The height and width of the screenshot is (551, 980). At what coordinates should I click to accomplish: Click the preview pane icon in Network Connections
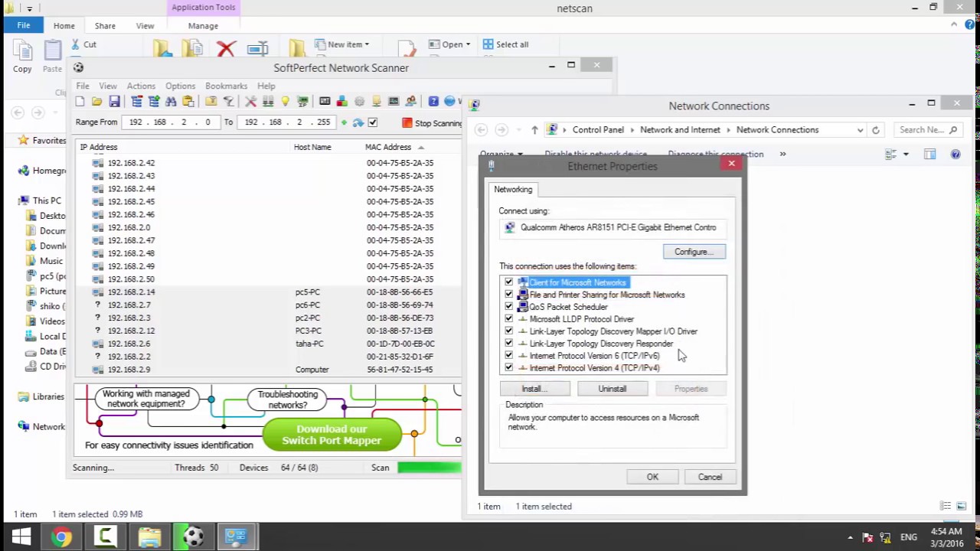coord(929,155)
